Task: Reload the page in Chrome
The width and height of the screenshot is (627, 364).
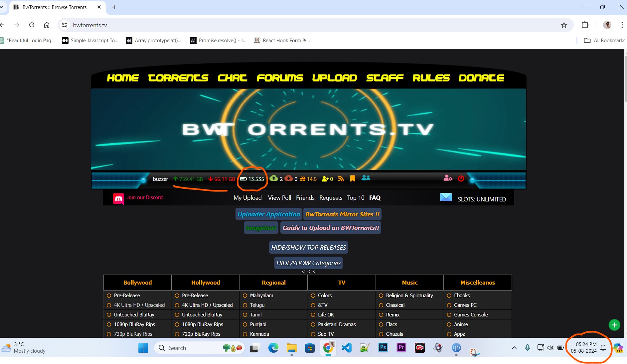Action: click(32, 25)
